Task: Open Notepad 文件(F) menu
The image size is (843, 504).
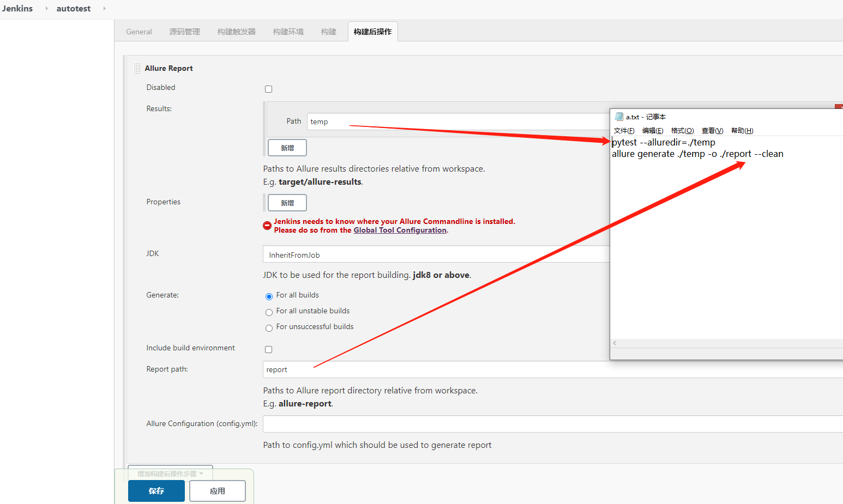Action: point(624,131)
